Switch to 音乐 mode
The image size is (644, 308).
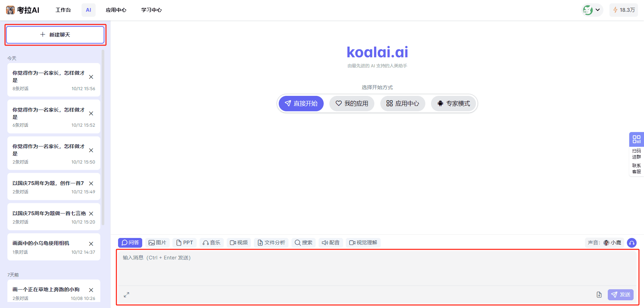(212, 243)
